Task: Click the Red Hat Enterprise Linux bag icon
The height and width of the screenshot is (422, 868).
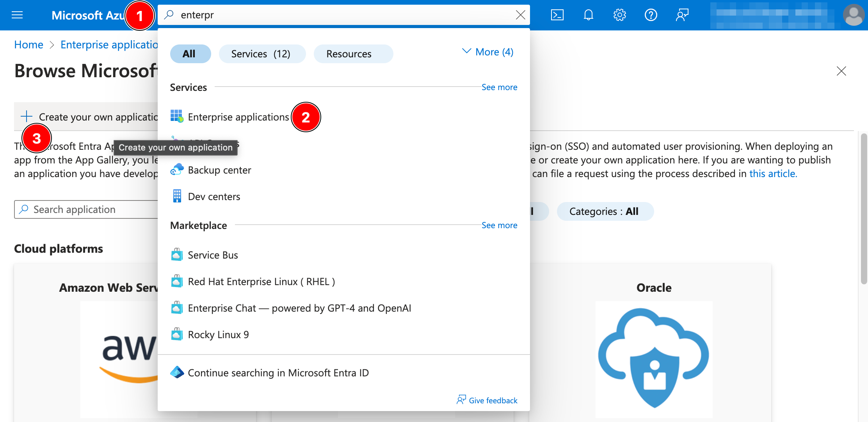Action: click(x=177, y=281)
